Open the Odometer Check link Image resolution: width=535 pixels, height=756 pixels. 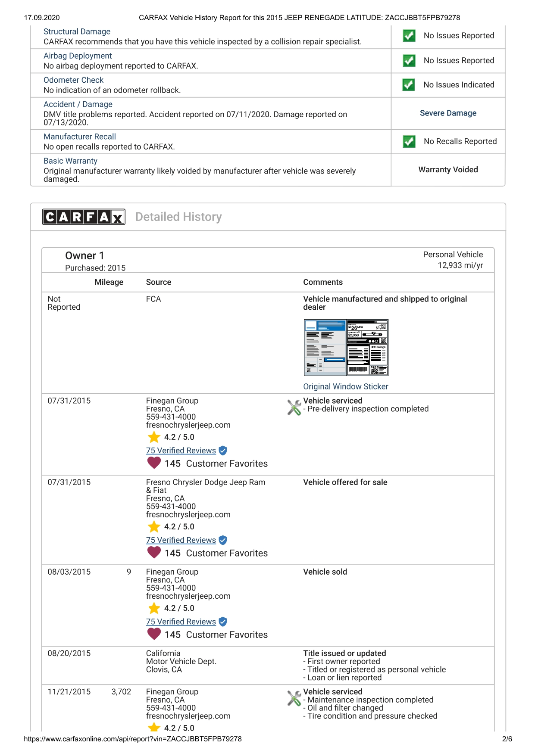coord(73,80)
